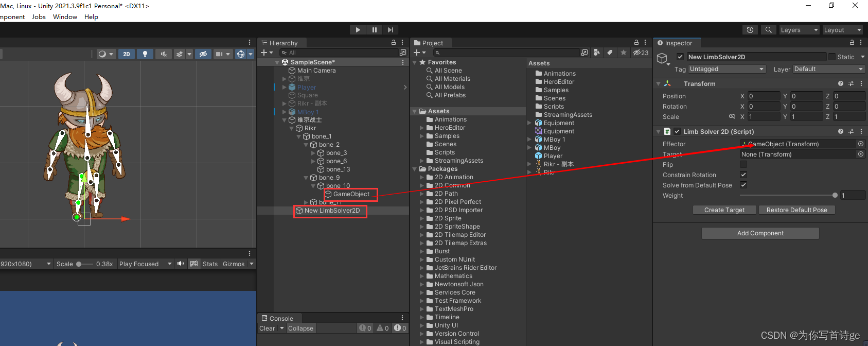Toggle the Flip checkbox
This screenshot has height=346, width=868.
[x=743, y=164]
